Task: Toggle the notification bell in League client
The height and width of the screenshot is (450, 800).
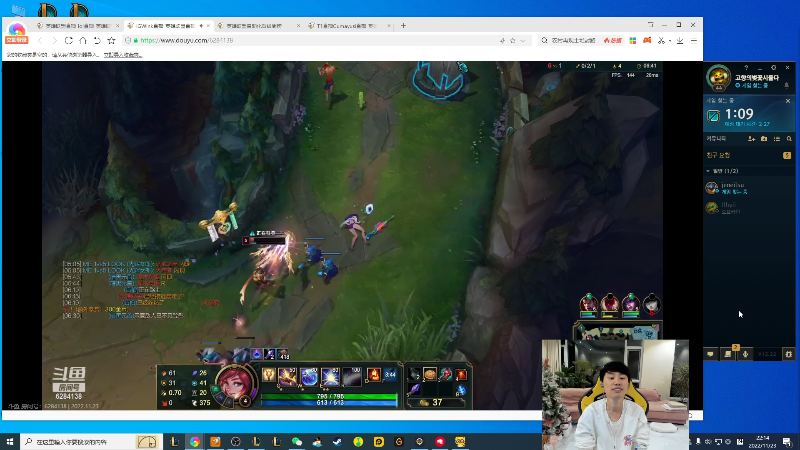Action: coord(786,85)
